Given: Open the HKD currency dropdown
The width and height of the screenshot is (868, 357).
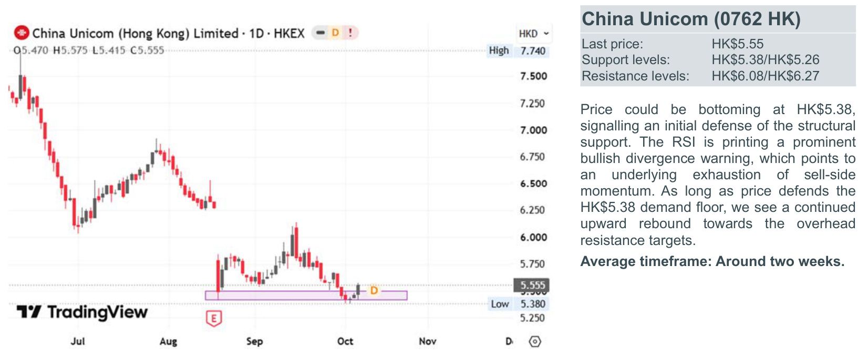Looking at the screenshot, I should tap(533, 34).
